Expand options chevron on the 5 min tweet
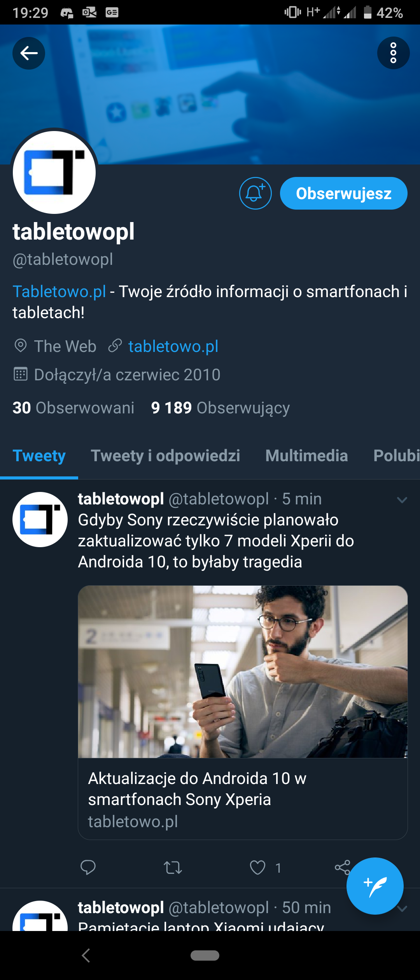The width and height of the screenshot is (420, 980). click(x=402, y=500)
